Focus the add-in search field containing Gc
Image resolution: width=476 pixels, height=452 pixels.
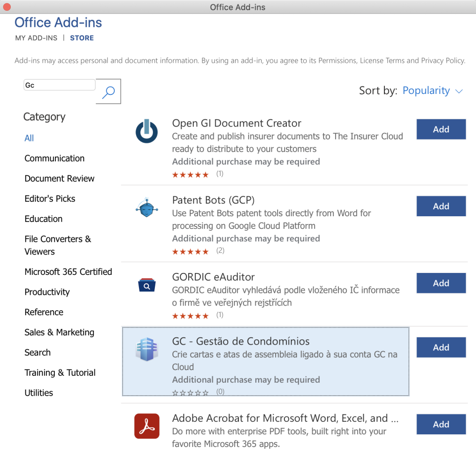pyautogui.click(x=59, y=85)
